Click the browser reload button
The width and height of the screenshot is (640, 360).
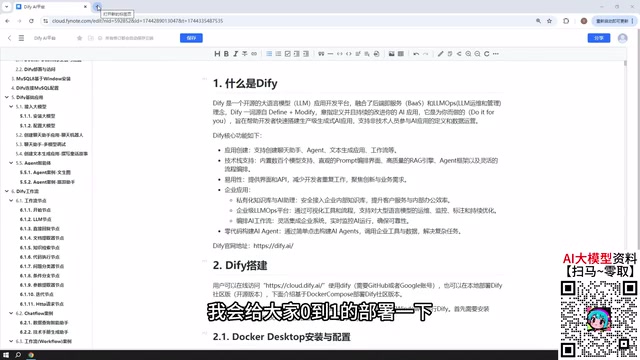pos(31,21)
